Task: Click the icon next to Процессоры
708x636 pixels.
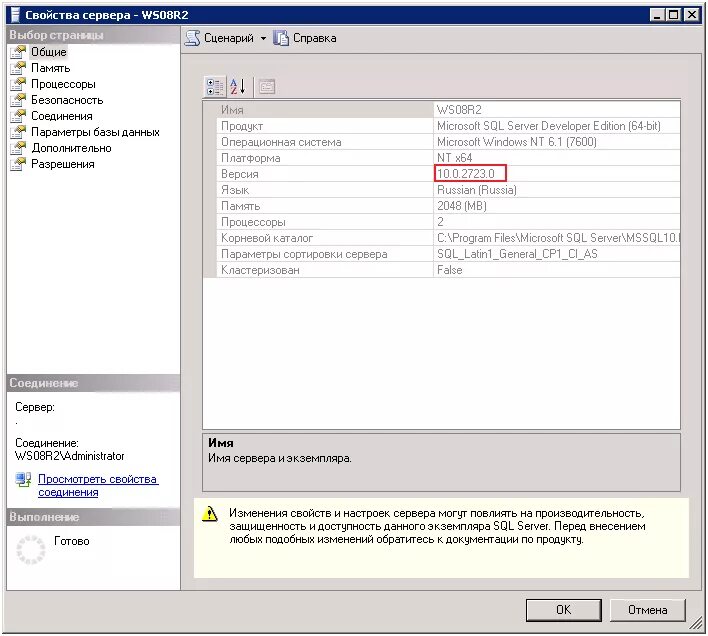Action: tap(18, 84)
